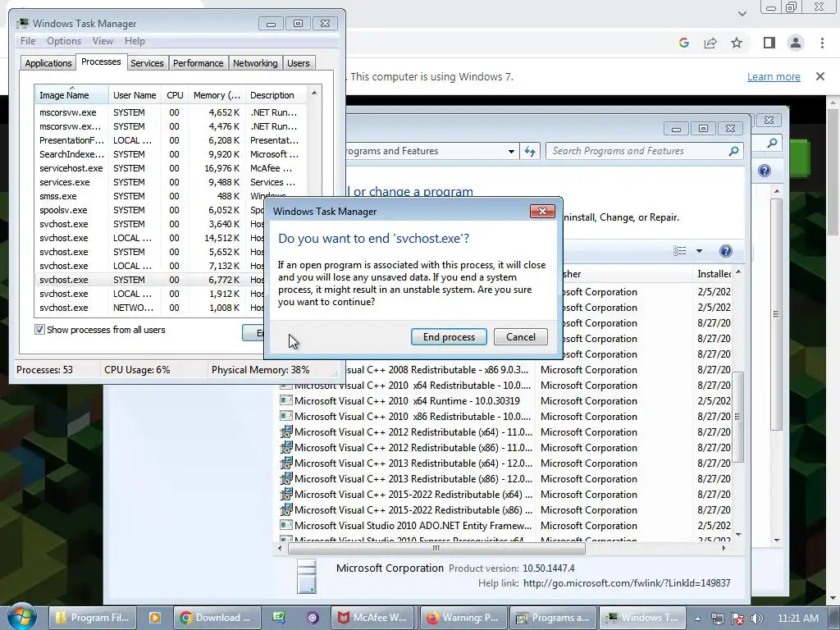Switch to the Networking tab
The width and height of the screenshot is (840, 630).
tap(255, 63)
